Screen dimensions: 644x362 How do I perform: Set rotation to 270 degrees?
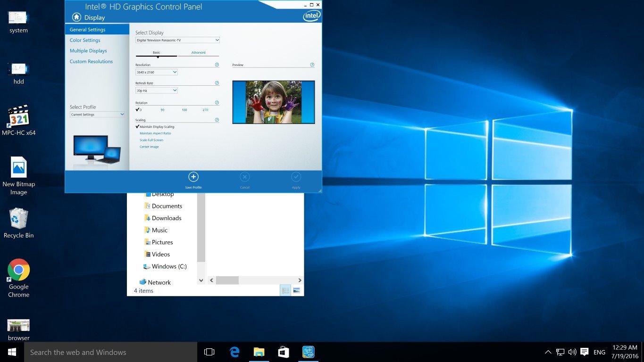coord(205,110)
